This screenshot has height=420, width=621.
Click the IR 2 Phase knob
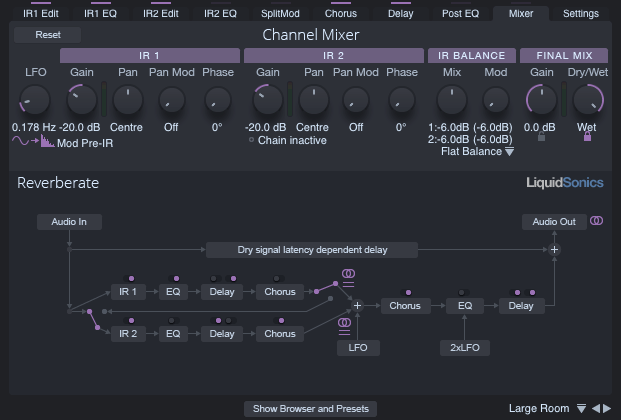[x=402, y=100]
